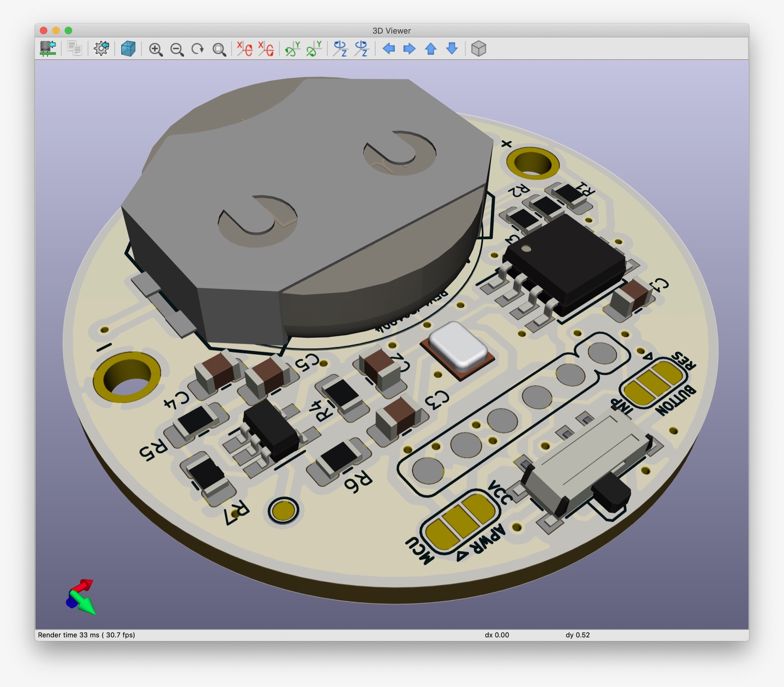The image size is (784, 687).
Task: Move board up with blue arrow
Action: 431,49
